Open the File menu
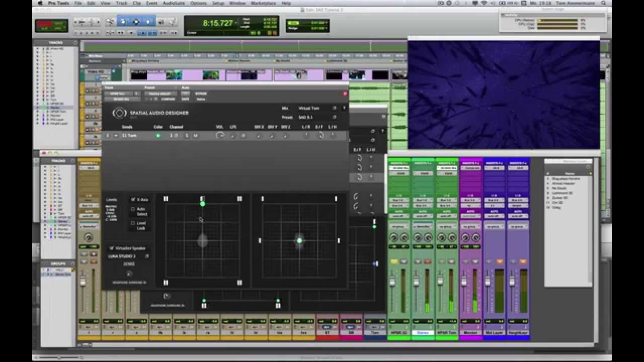The height and width of the screenshot is (362, 644). [78, 3]
